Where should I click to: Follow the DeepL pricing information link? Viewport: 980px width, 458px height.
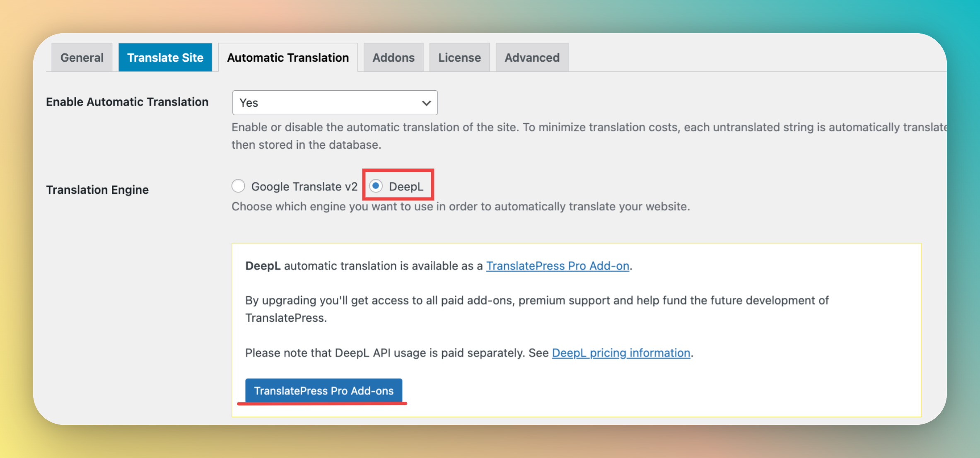click(x=621, y=353)
